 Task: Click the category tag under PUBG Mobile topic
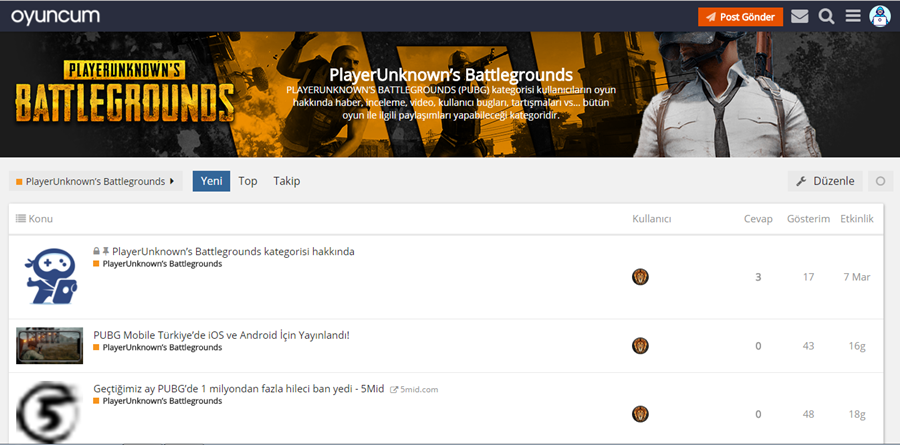click(x=158, y=348)
